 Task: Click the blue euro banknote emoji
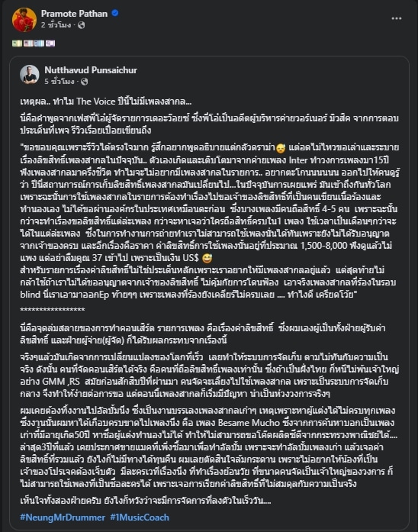point(39,44)
